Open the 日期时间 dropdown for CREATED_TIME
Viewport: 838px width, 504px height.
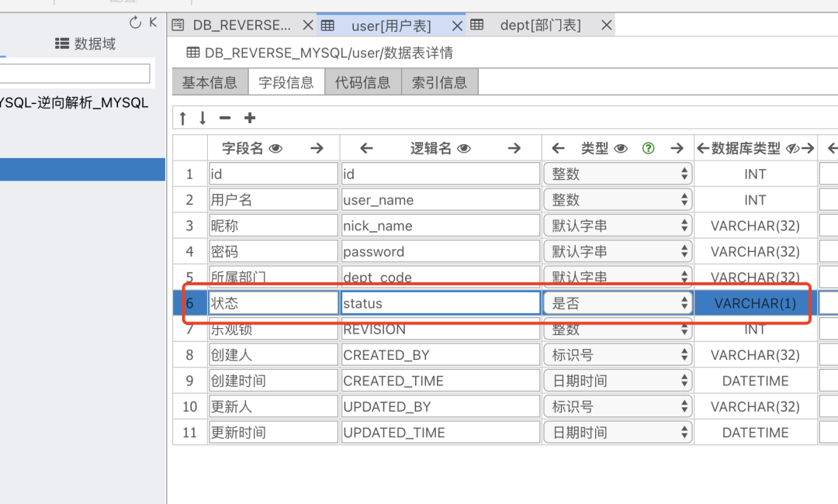(x=684, y=380)
